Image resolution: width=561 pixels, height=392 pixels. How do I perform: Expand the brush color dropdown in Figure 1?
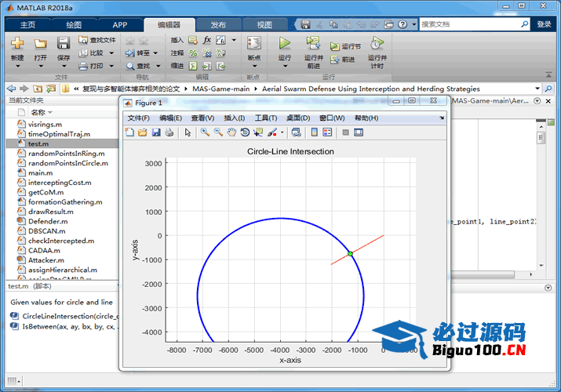coord(282,132)
